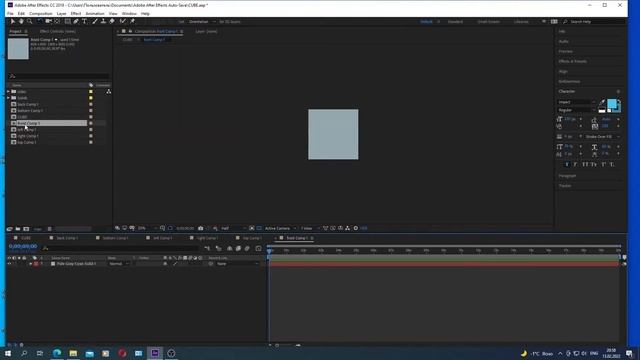The width and height of the screenshot is (640, 360).
Task: Select the Brush tool
Action: 95,21
